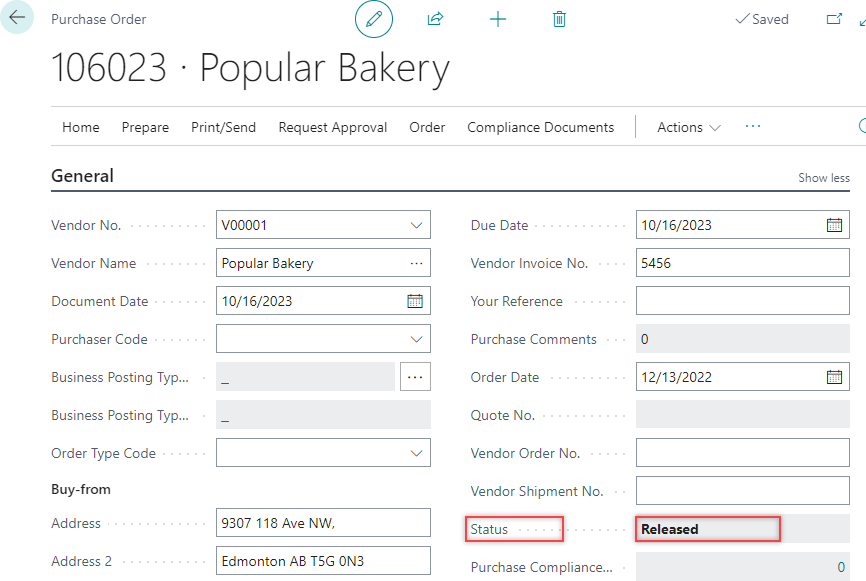Screen dimensions: 866x581
Task: Expand the Order Type Code dropdown
Action: [416, 453]
